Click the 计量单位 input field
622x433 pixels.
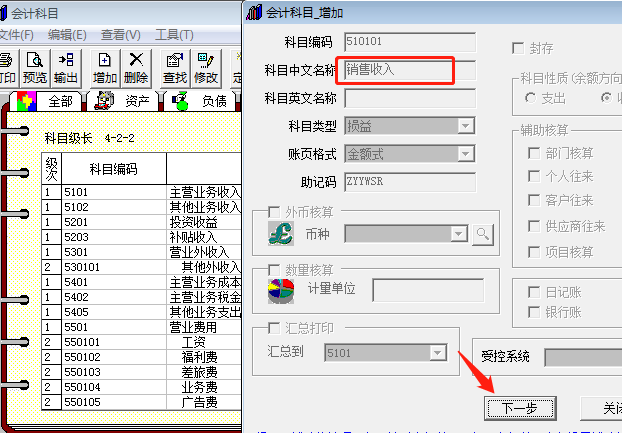pos(428,290)
